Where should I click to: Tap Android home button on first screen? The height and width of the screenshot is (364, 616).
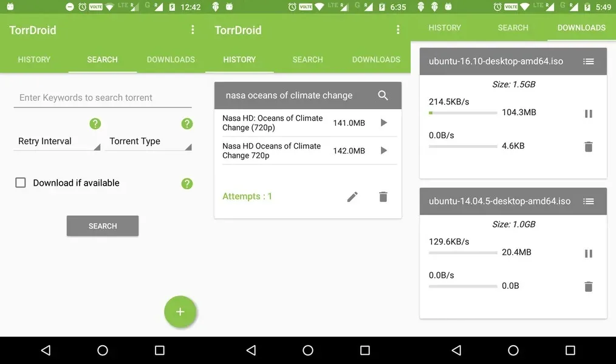[x=103, y=350]
